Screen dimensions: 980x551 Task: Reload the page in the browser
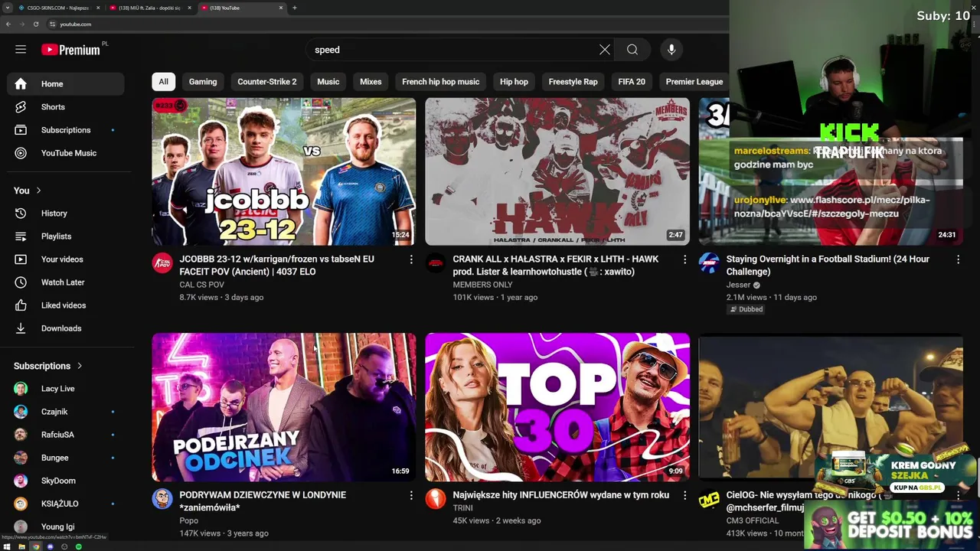(36, 24)
